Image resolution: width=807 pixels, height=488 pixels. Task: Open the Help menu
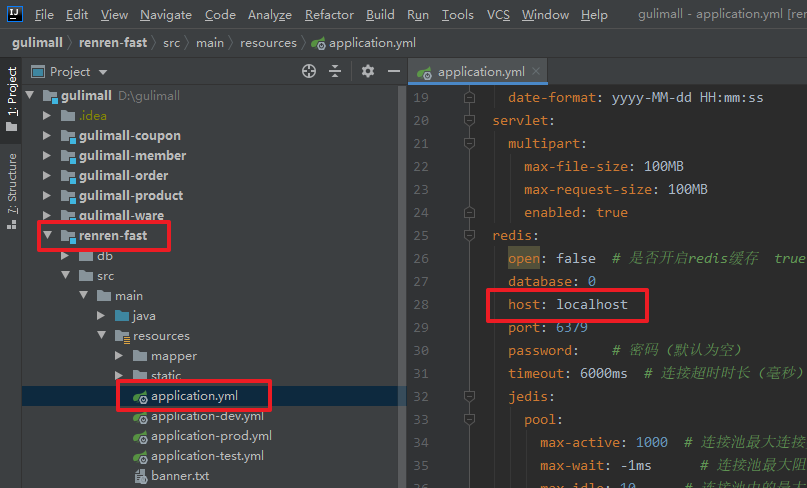click(594, 15)
